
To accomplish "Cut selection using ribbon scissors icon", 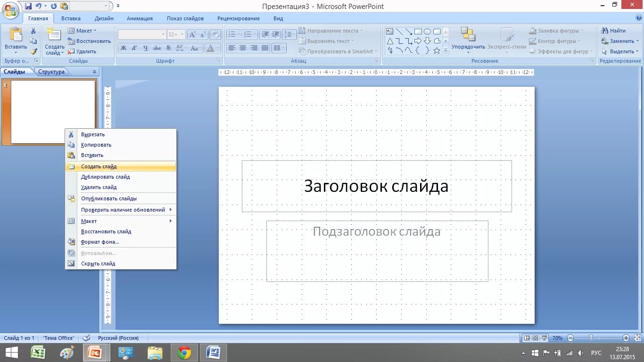I will pos(33,31).
